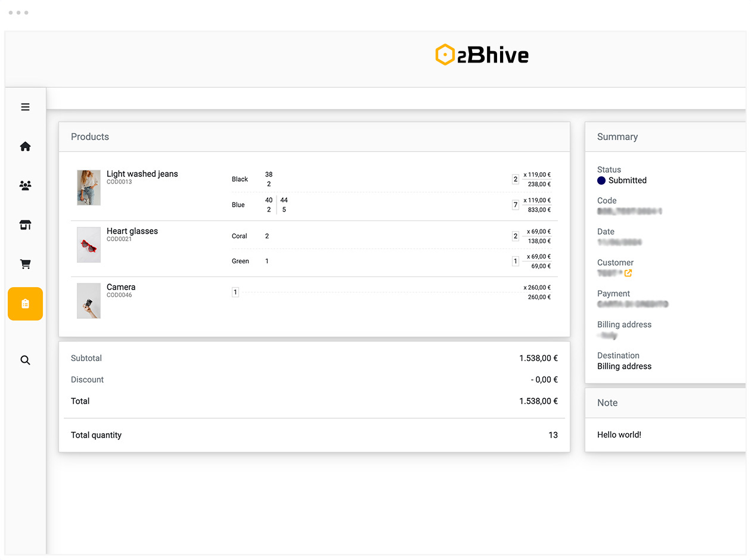Viewport: 751px width, 560px height.
Task: Click the Hello world! note text
Action: [x=619, y=435]
